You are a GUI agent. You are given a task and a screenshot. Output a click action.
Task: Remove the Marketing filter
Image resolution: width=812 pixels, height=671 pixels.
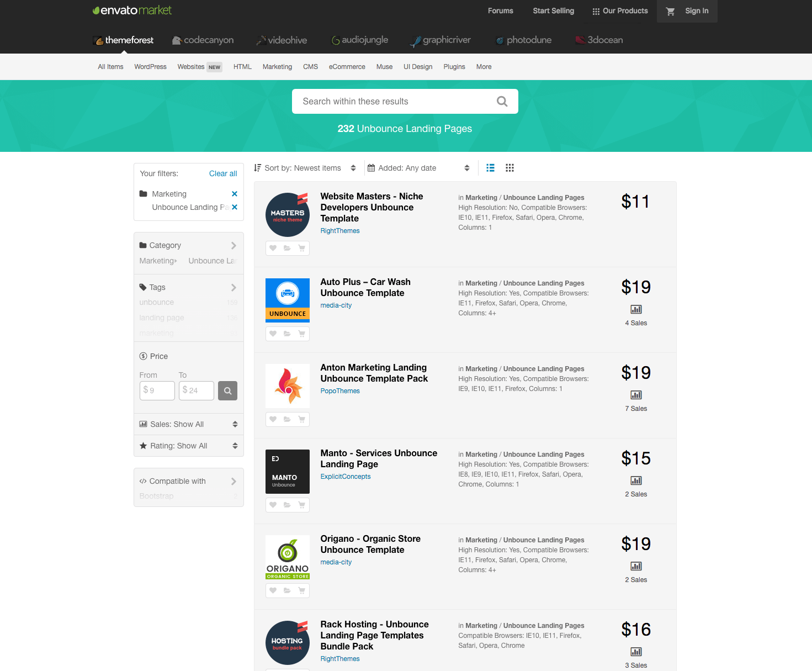[x=235, y=194]
